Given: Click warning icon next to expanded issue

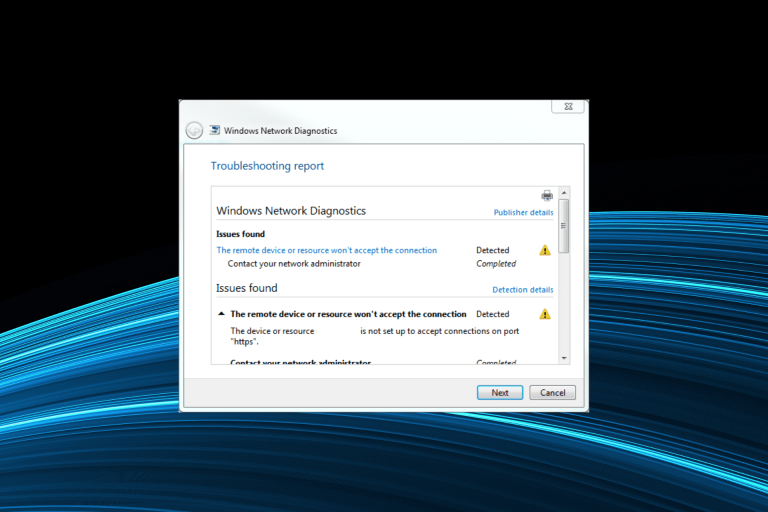Looking at the screenshot, I should click(545, 314).
